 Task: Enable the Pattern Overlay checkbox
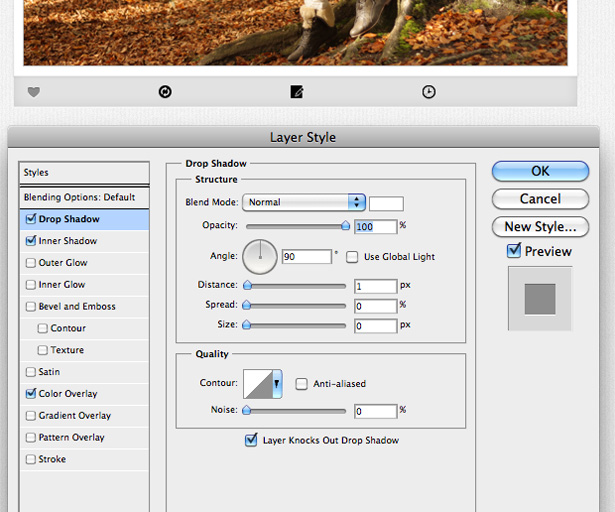[x=31, y=437]
